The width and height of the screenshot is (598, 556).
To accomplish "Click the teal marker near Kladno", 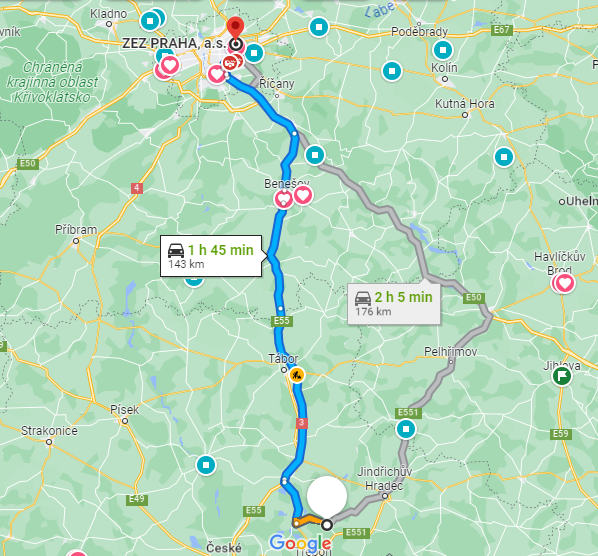I will (150, 21).
